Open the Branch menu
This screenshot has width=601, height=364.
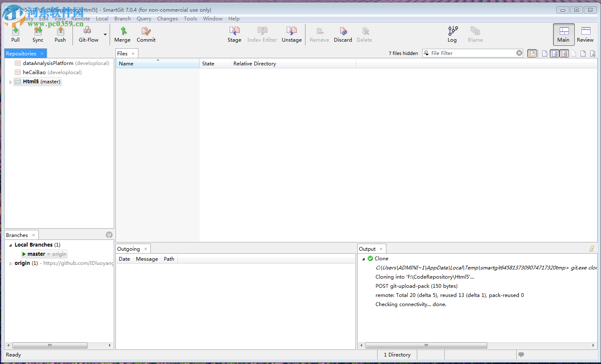123,19
